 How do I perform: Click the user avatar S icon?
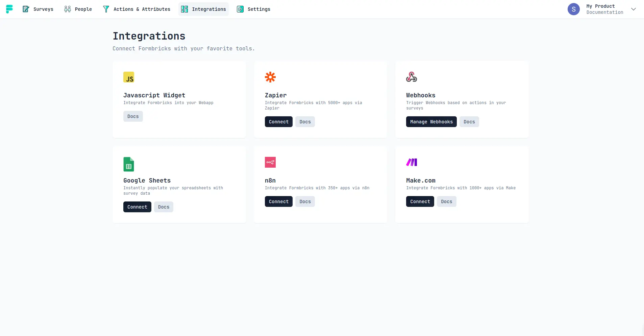(x=573, y=9)
